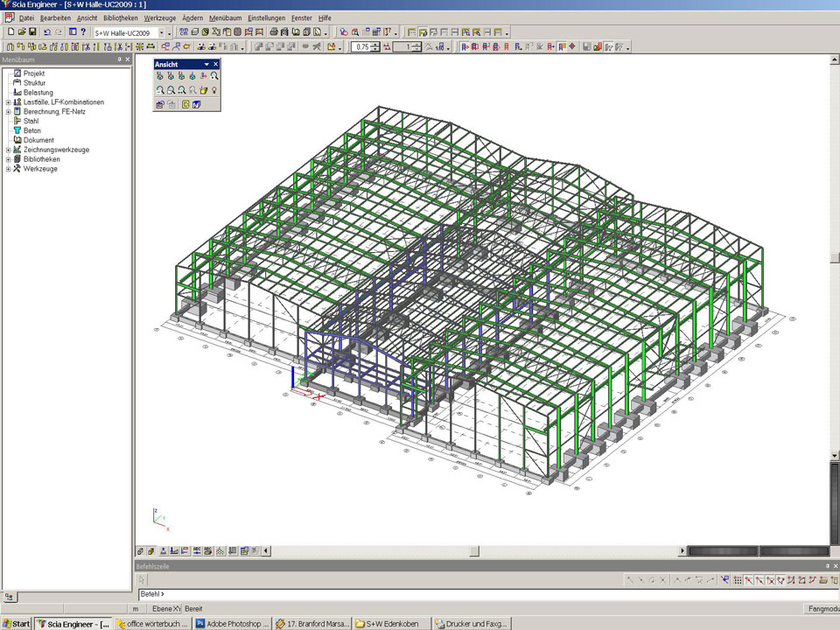Toggle the Fangmodus status bar button
This screenshot has height=630, width=840.
tap(820, 608)
